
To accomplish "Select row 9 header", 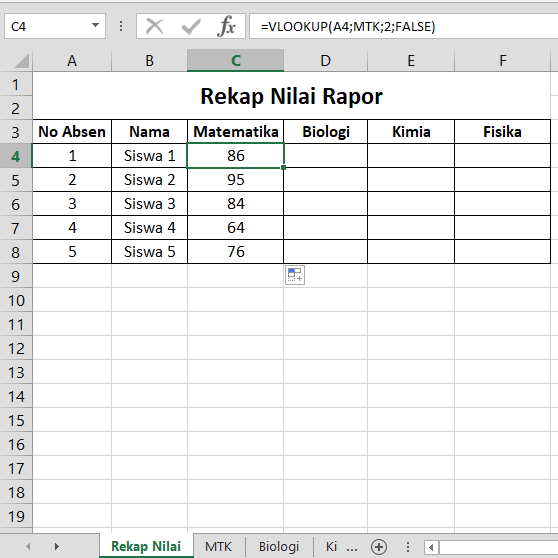I will [16, 276].
